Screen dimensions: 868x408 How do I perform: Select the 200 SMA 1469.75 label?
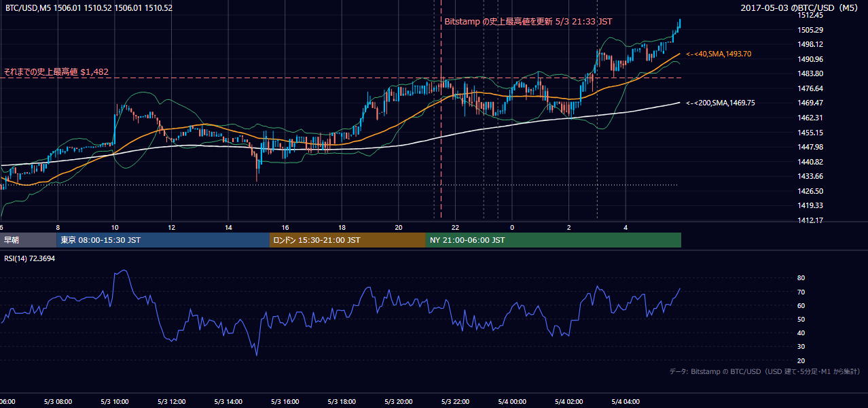click(x=721, y=103)
